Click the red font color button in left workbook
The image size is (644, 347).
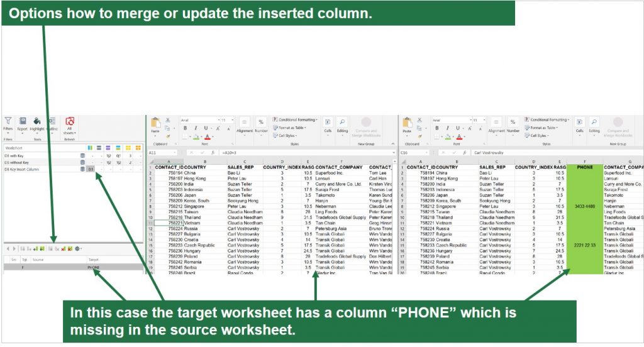[207, 136]
